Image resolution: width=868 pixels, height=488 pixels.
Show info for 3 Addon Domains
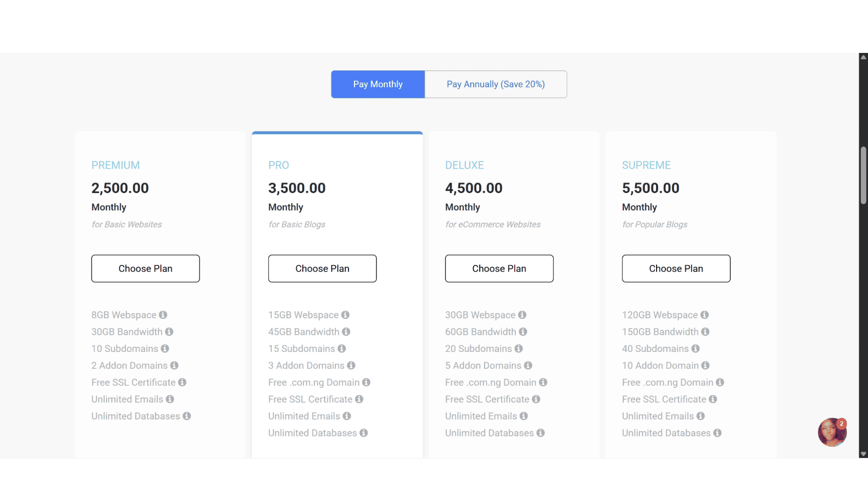pyautogui.click(x=351, y=366)
